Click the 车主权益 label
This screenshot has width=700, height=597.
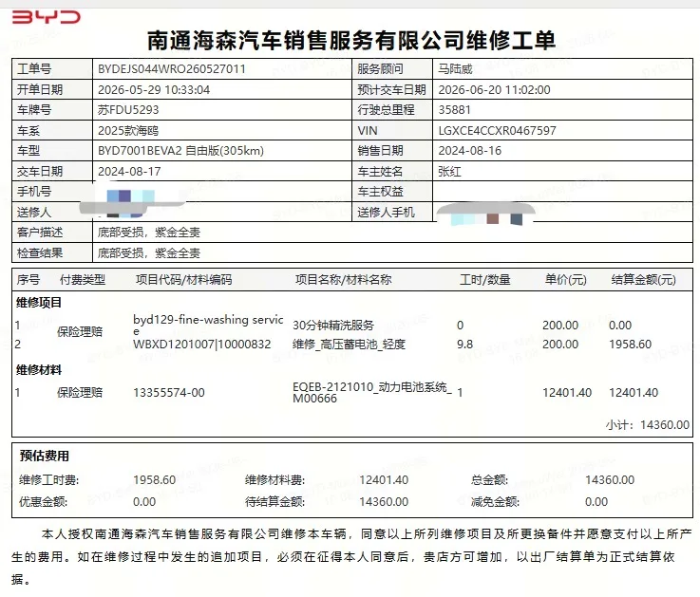pos(380,192)
